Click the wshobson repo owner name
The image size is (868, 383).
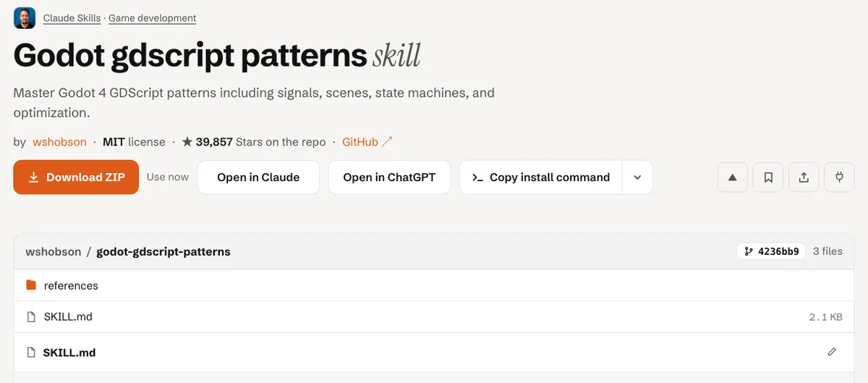[x=53, y=252]
